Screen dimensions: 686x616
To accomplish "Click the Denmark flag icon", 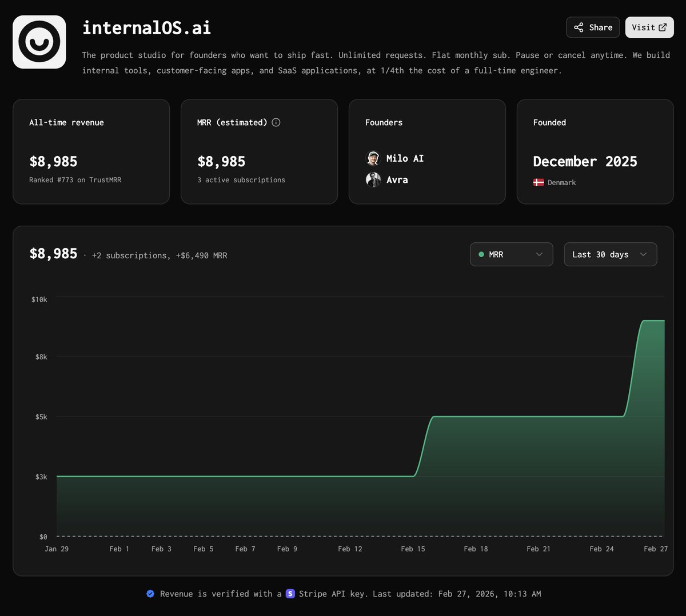I will click(x=539, y=182).
